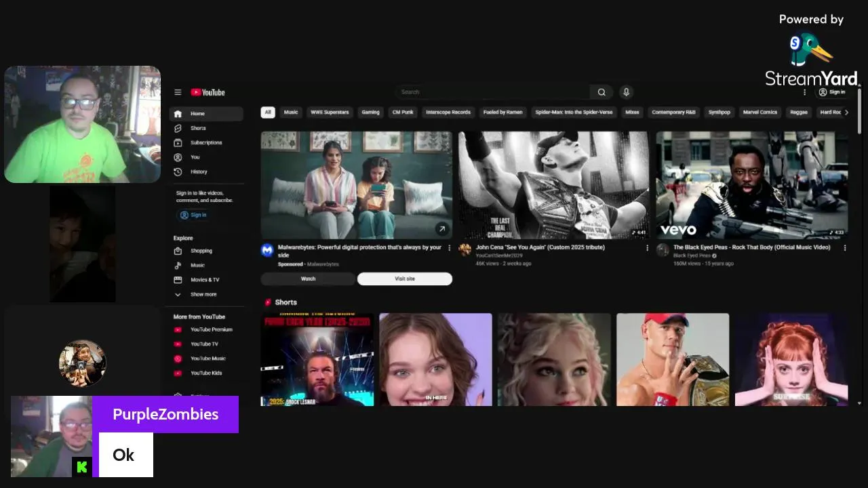
Task: Open YouTube Kids link
Action: tap(206, 373)
